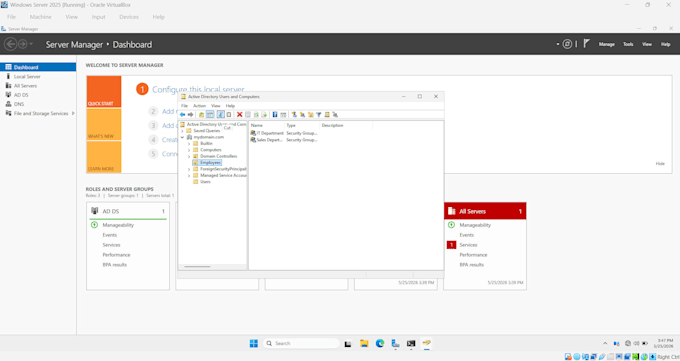Click the IT Department group icon
Viewport: 680px width, 361px height.
click(253, 133)
